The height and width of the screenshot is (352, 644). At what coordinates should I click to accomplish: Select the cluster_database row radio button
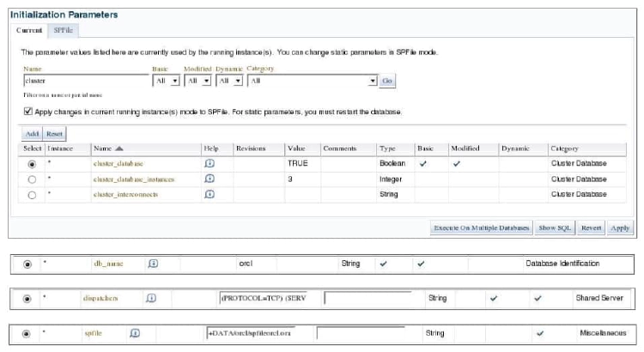(32, 164)
